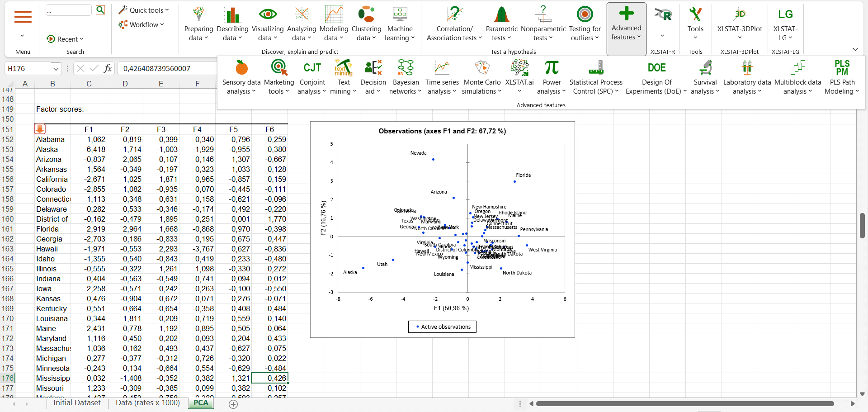The image size is (868, 412).
Task: Click the Insert Function fx button
Action: [x=108, y=68]
